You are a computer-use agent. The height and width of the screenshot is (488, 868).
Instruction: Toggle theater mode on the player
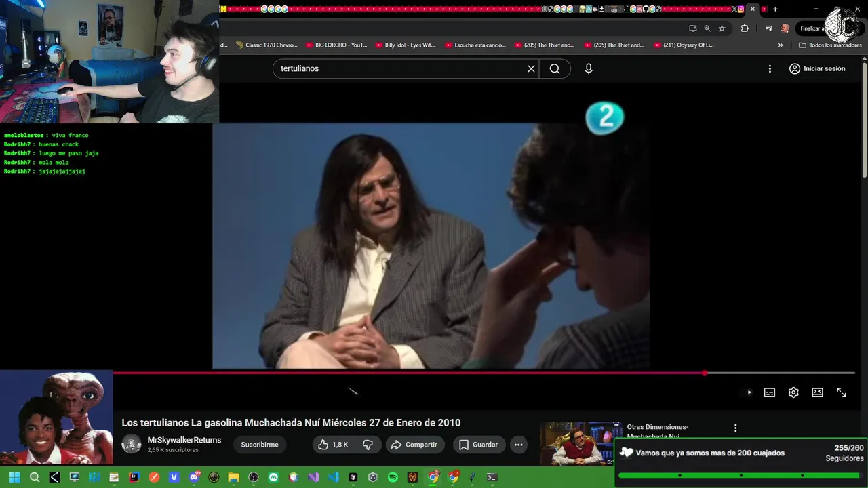click(818, 392)
